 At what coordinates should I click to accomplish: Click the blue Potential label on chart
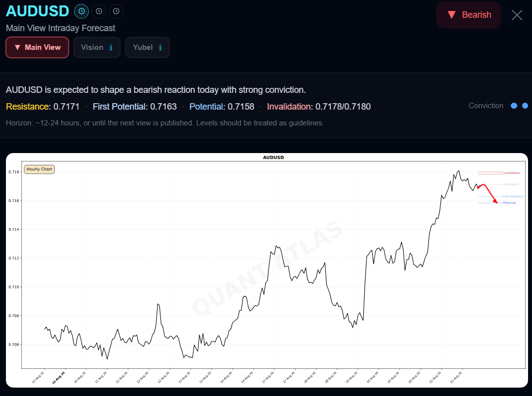point(509,203)
